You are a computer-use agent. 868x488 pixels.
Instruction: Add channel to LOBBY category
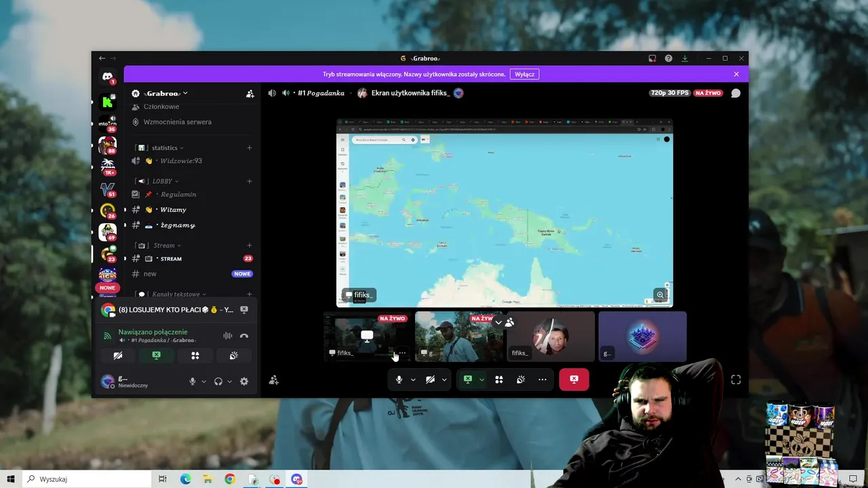[x=250, y=181]
